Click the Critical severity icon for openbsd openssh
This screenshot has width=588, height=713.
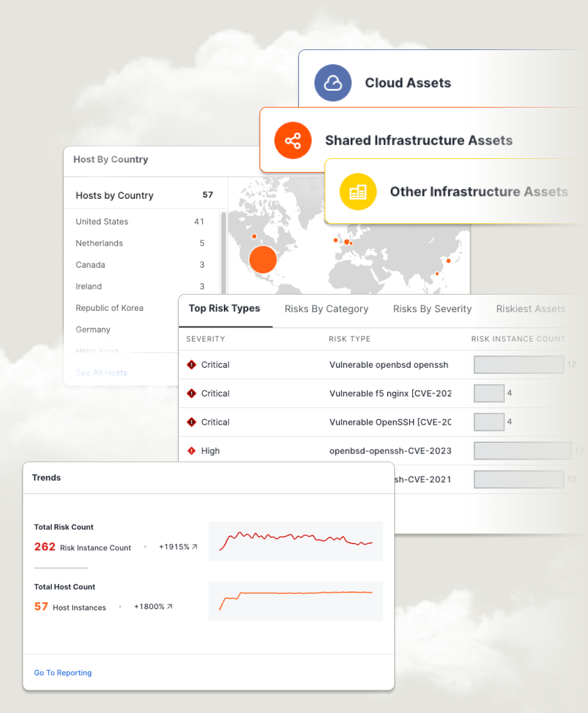click(x=192, y=365)
